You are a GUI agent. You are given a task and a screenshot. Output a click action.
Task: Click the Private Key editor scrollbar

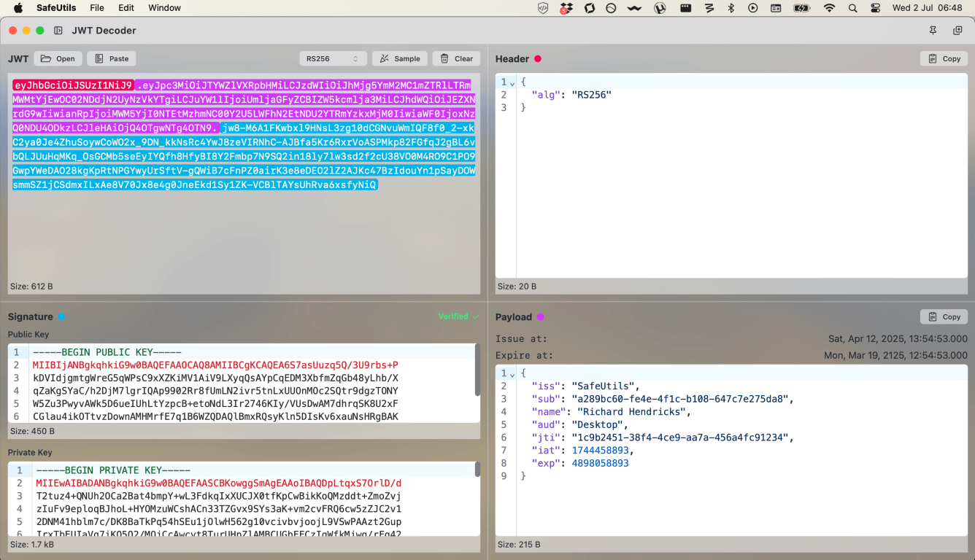point(477,469)
